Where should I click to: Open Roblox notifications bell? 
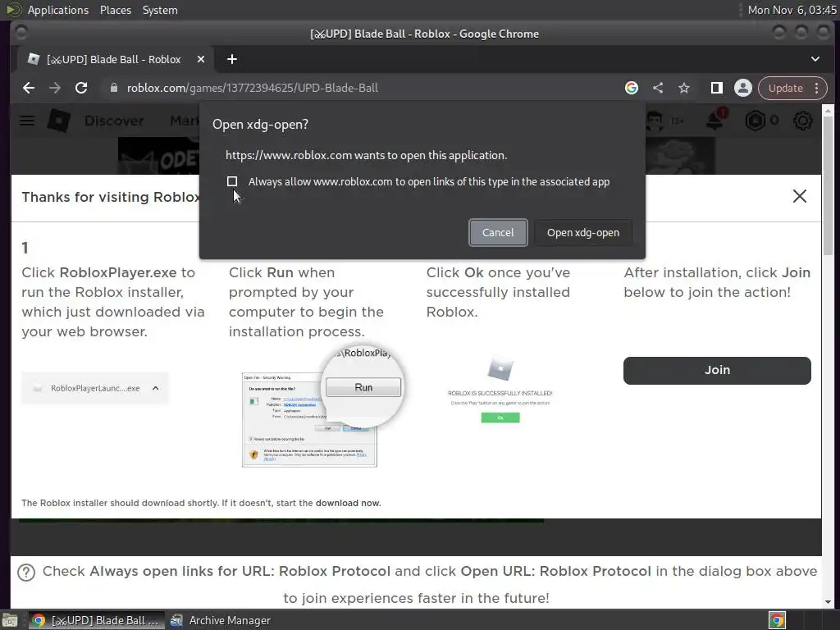point(715,120)
